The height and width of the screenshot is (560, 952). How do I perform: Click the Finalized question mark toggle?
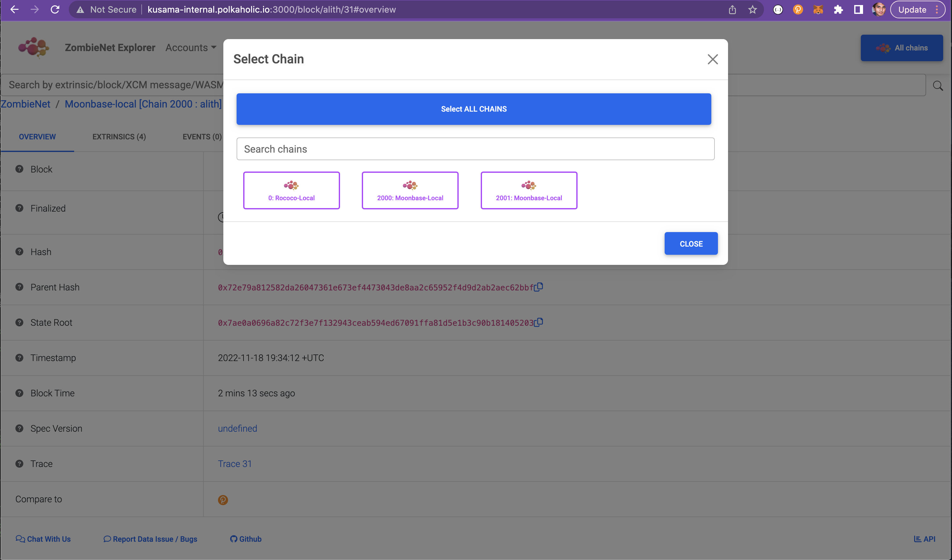click(19, 208)
